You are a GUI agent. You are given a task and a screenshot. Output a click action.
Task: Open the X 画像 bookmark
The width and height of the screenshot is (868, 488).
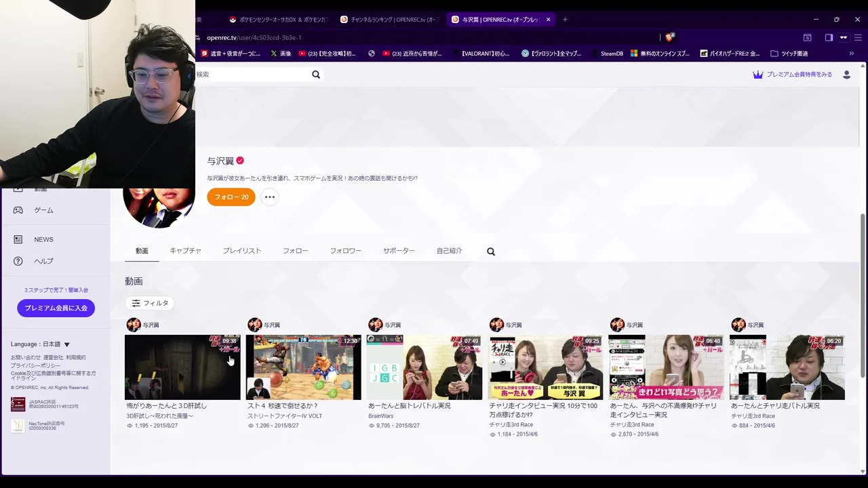click(x=281, y=54)
